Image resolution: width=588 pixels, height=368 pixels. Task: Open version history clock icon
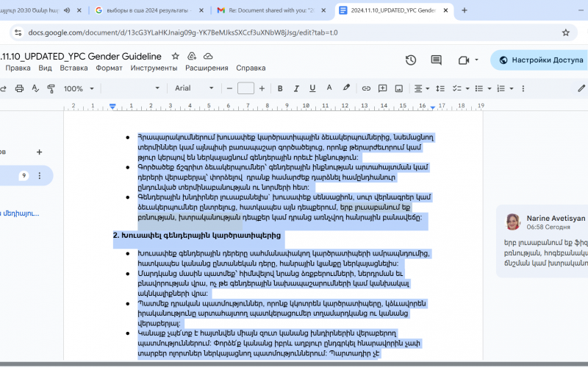point(411,60)
